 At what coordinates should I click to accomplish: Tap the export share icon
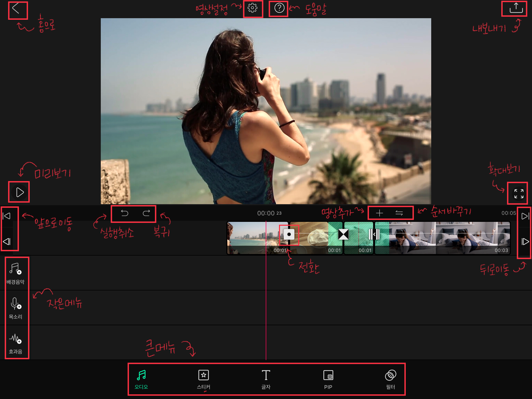(516, 8)
